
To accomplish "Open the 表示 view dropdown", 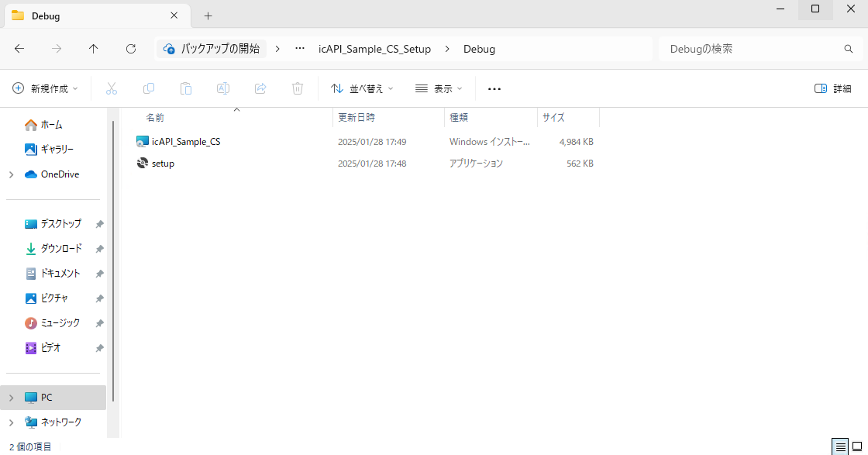I will (x=439, y=88).
